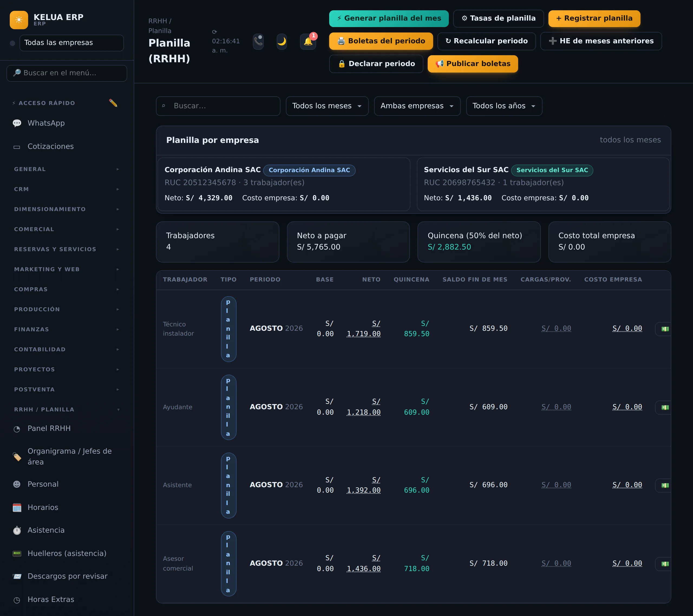Click the Publicar boletas button
This screenshot has height=616, width=693.
click(473, 64)
